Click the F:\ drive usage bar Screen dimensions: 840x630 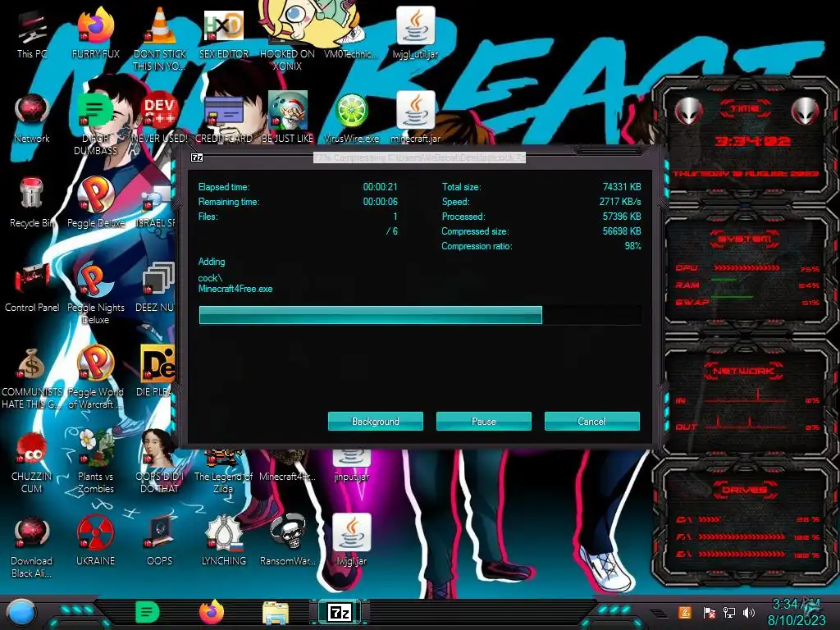tap(742, 536)
